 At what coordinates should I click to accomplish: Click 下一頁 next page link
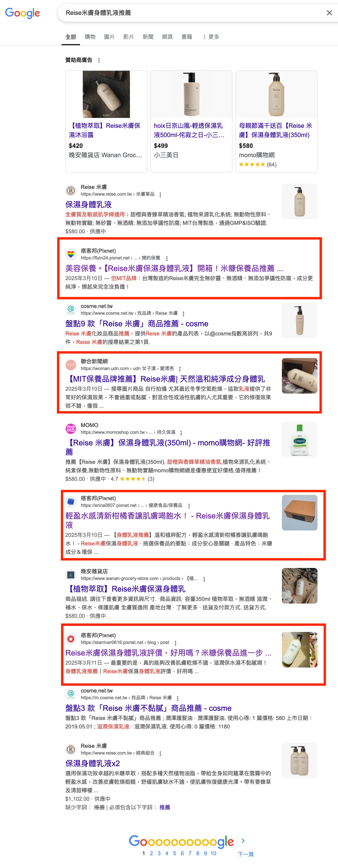pyautogui.click(x=246, y=854)
